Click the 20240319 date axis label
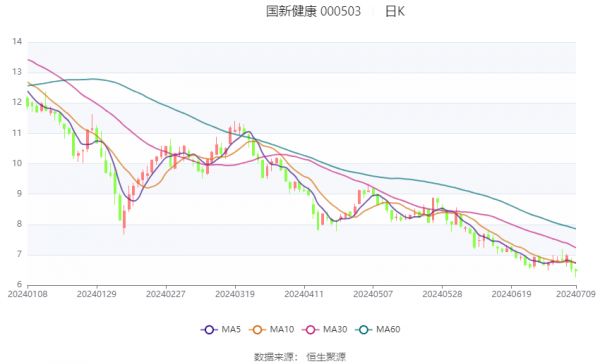 (x=235, y=294)
